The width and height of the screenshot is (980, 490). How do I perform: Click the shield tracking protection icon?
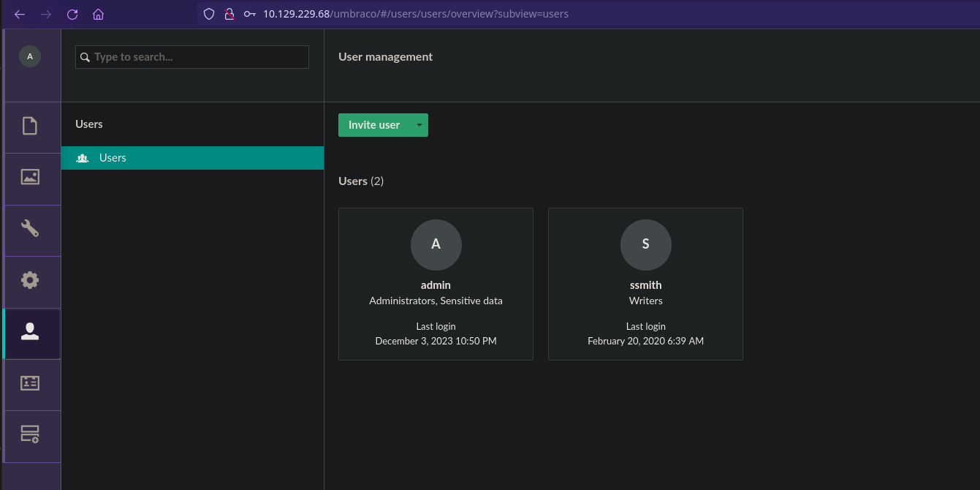tap(209, 14)
